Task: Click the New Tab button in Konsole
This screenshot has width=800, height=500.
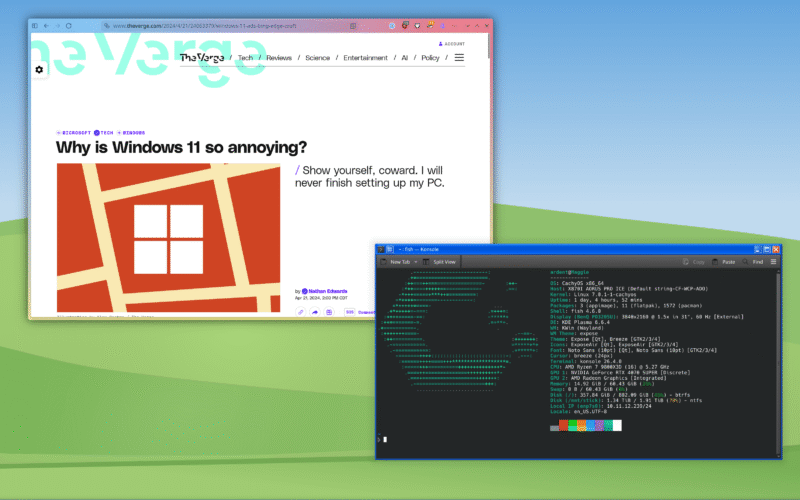Action: (395, 261)
